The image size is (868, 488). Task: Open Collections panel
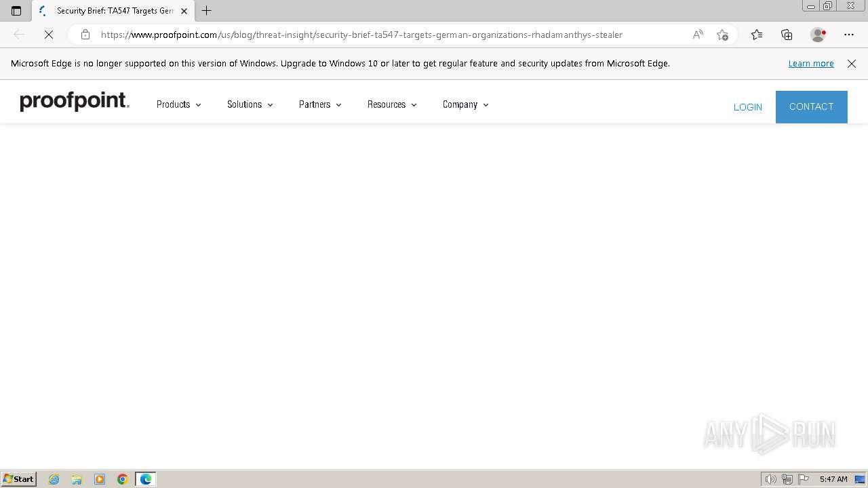[787, 35]
